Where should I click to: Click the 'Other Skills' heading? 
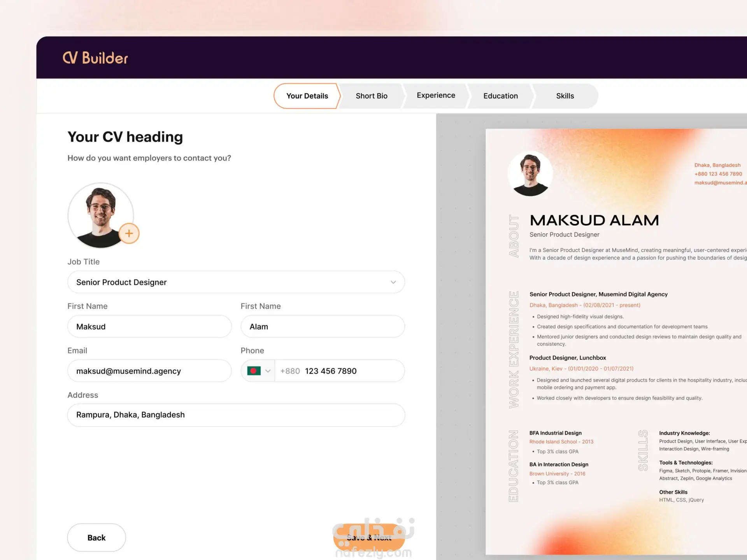tap(673, 492)
